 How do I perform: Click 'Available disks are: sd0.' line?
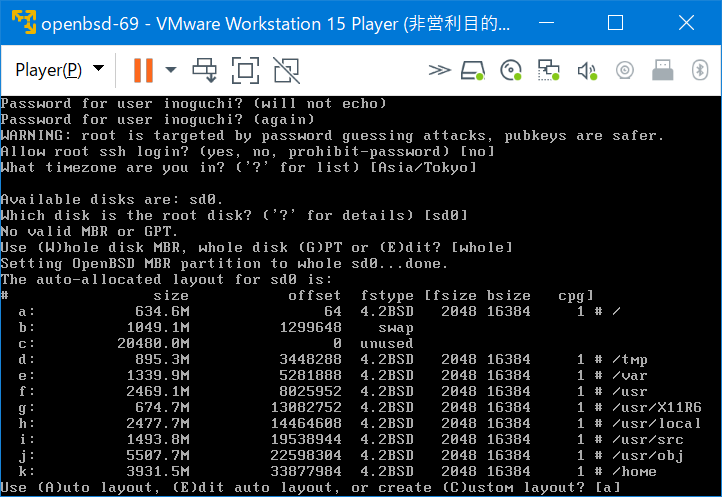click(112, 199)
